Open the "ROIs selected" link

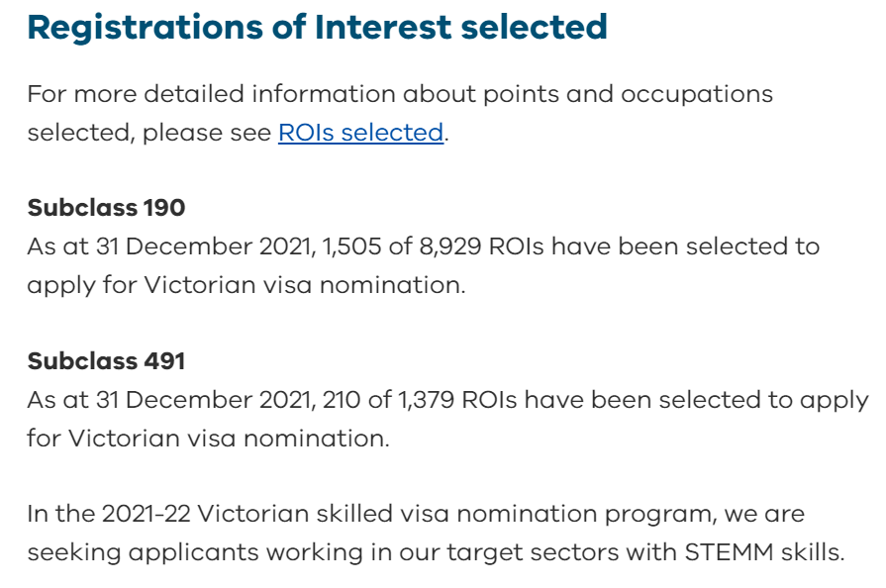(x=360, y=133)
